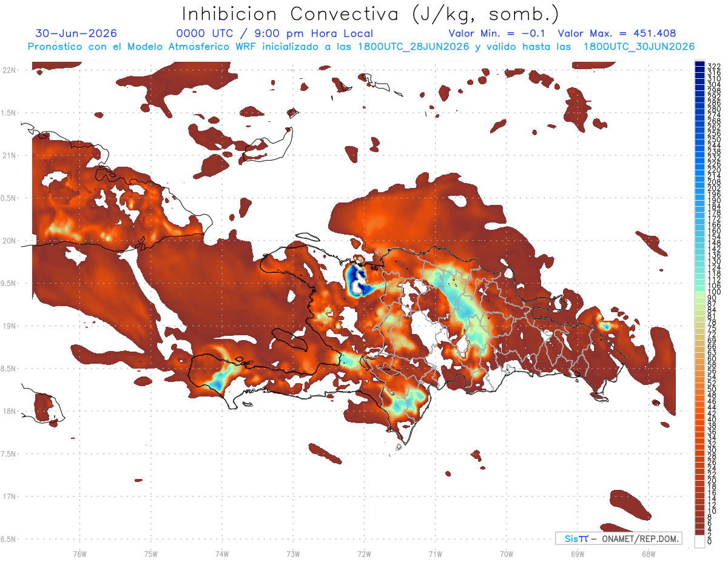This screenshot has width=728, height=562.
Task: Click the '100' colorbar value label
Action: tap(714, 292)
